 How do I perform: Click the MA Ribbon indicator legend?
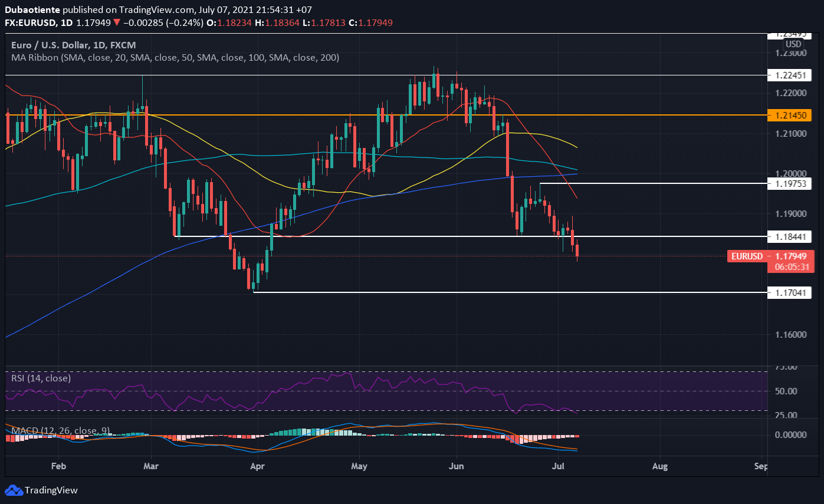tap(175, 58)
